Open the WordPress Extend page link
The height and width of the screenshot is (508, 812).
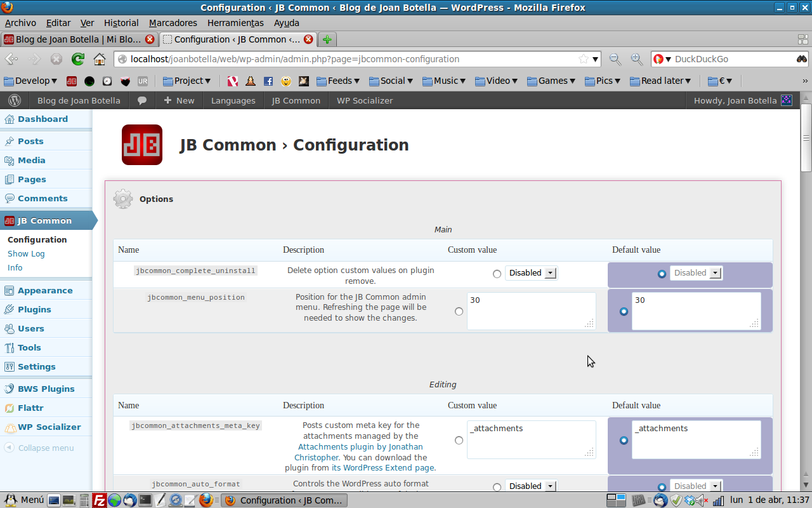point(383,467)
